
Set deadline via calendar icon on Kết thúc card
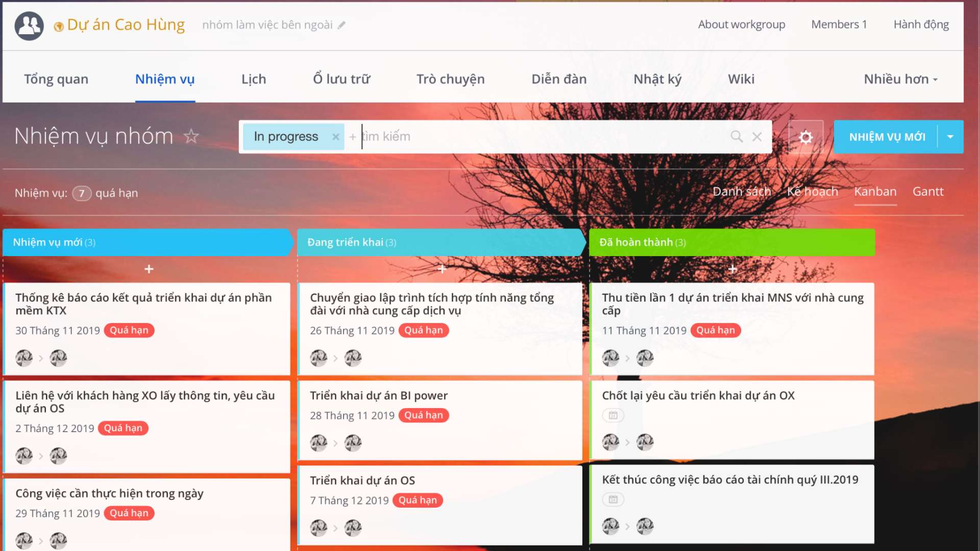click(613, 499)
